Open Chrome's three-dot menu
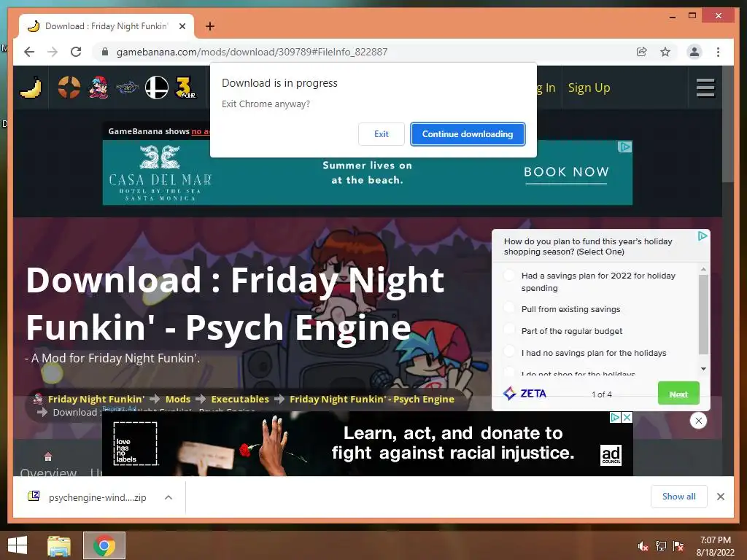 click(718, 52)
